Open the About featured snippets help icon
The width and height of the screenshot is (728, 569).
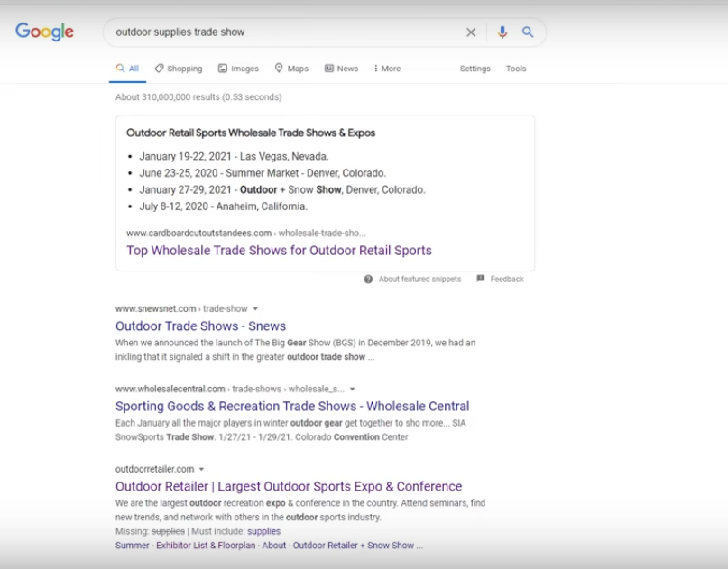(x=369, y=280)
